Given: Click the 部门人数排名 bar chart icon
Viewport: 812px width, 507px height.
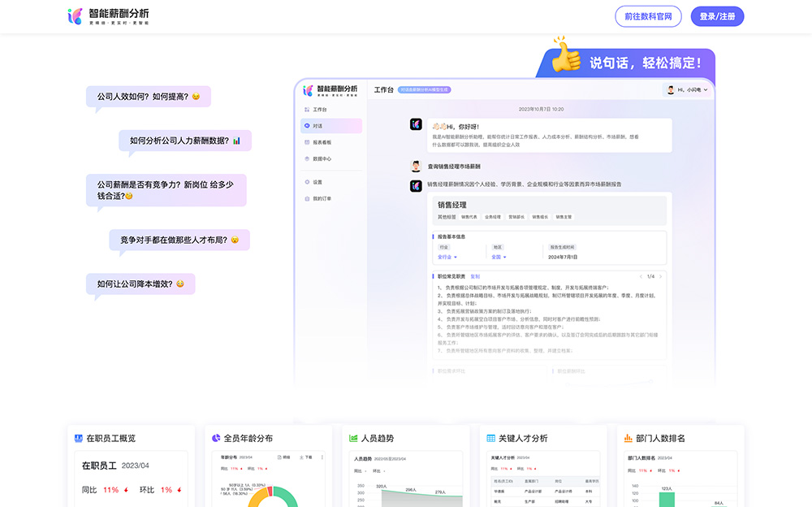Looking at the screenshot, I should (x=628, y=438).
